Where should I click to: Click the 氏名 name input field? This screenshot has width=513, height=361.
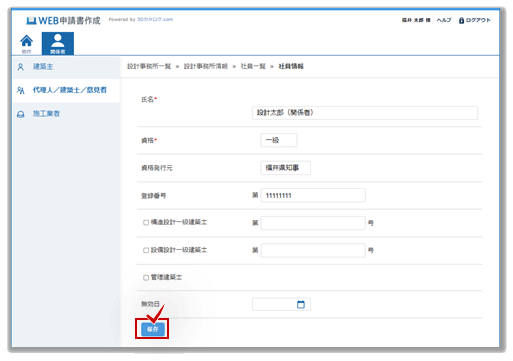click(x=365, y=113)
